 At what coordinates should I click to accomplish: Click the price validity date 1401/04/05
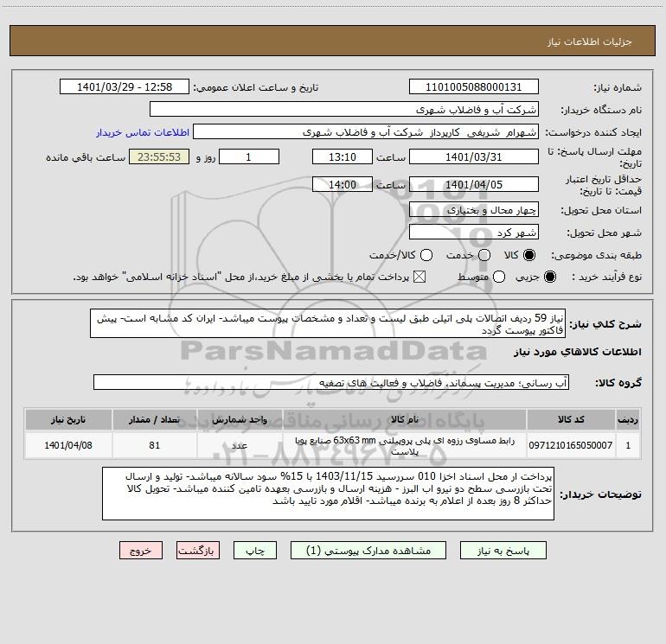pyautogui.click(x=474, y=184)
